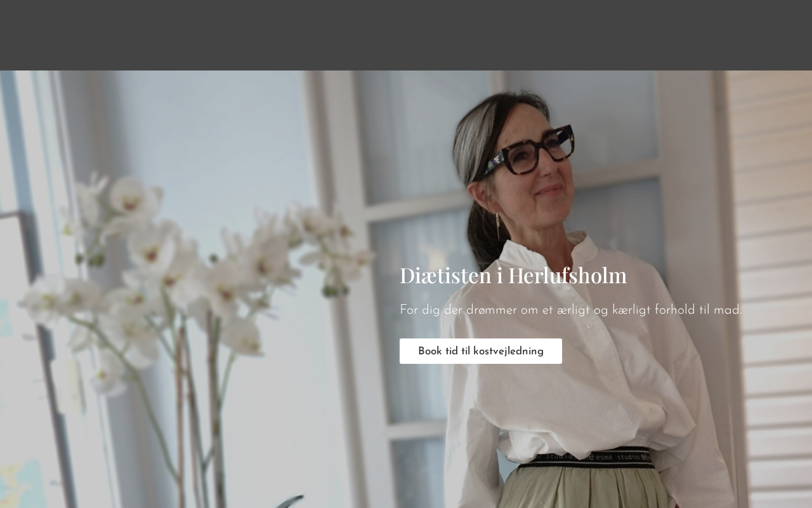Viewport: 812px width, 508px height.
Task: Select the 'Diætisten i Herlufsholm' heading
Action: (513, 276)
